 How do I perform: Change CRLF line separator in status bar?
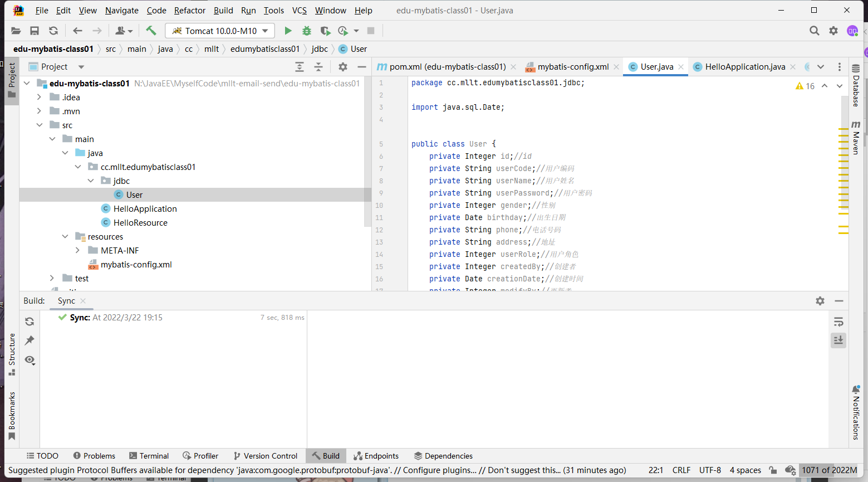pos(681,470)
